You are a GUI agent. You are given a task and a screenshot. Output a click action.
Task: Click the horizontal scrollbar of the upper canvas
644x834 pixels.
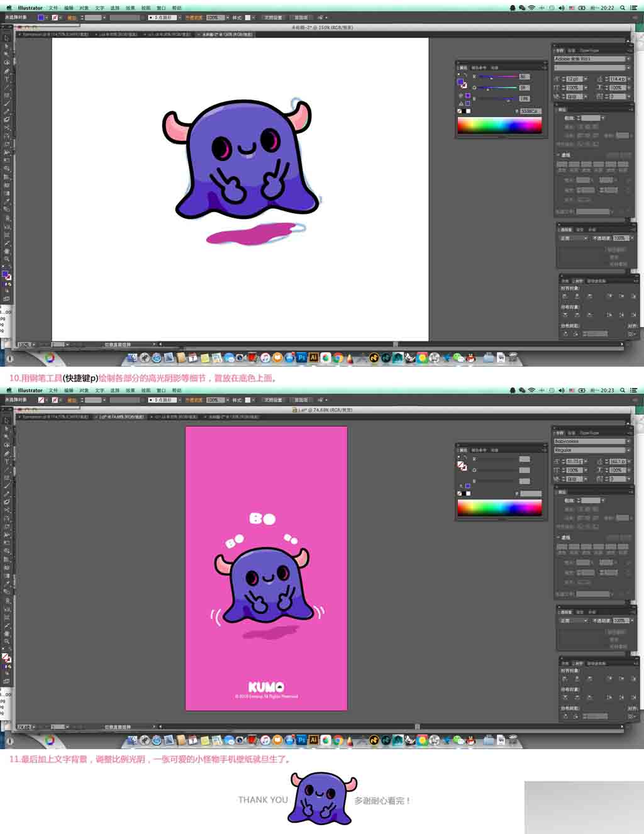click(x=396, y=345)
